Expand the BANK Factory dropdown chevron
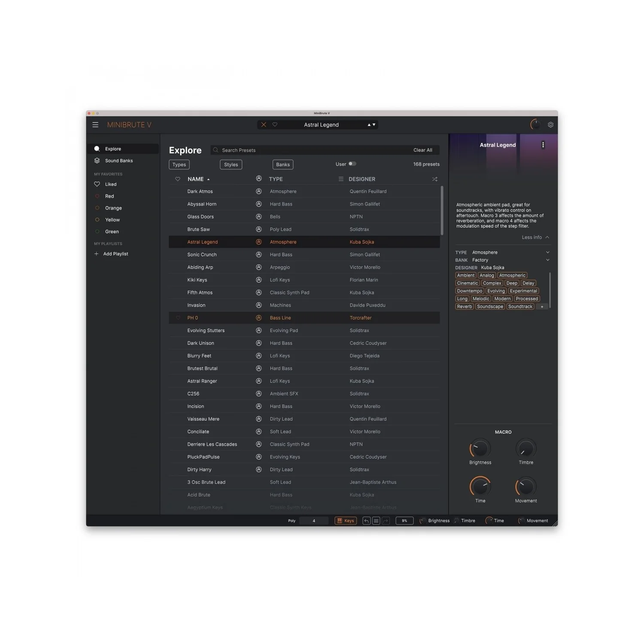644x644 pixels. (548, 260)
